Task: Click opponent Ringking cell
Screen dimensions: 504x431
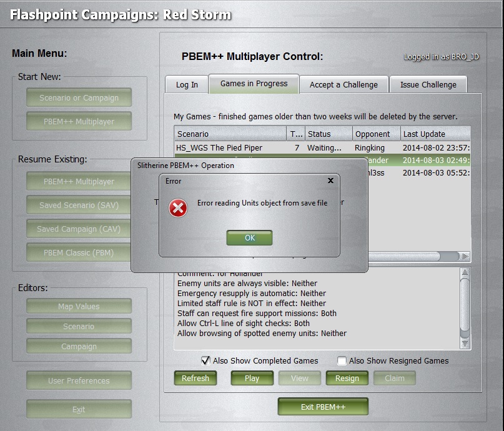Action: (370, 147)
